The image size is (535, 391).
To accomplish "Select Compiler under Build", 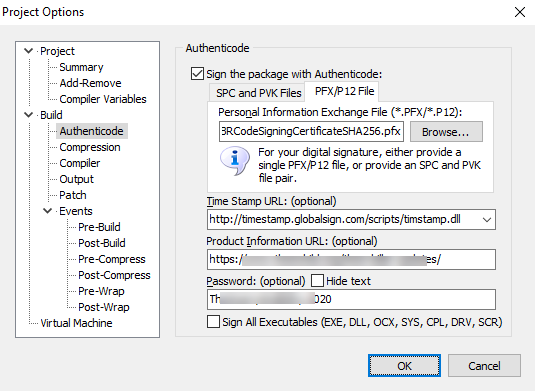I will point(79,163).
